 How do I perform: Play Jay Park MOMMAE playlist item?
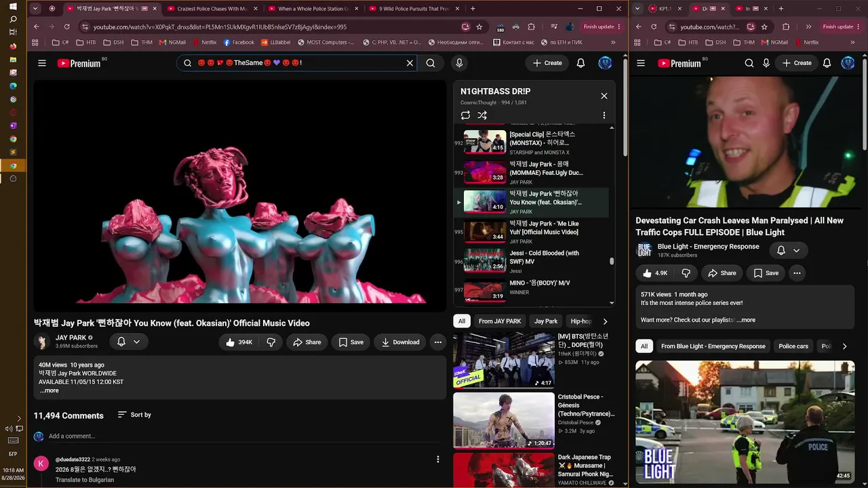tap(532, 172)
